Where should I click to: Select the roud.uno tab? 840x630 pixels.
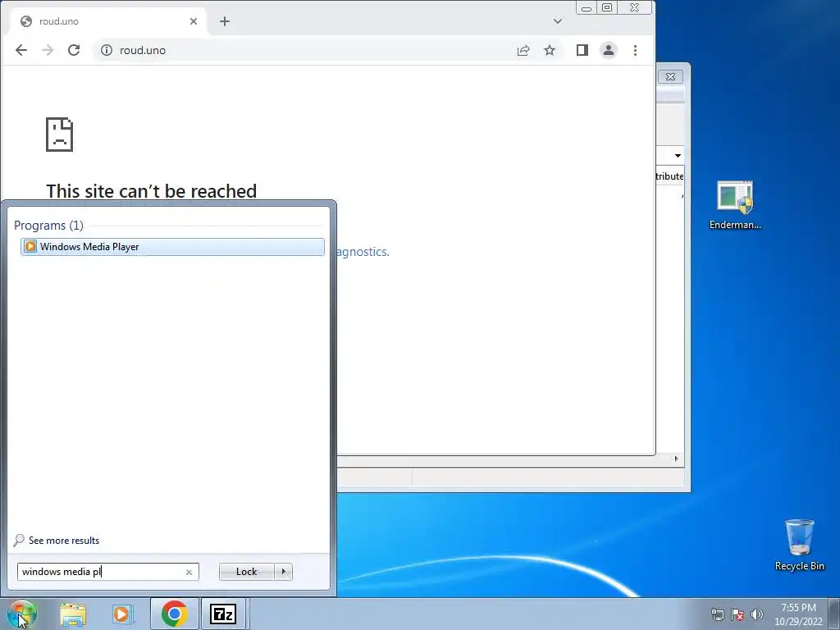[107, 21]
